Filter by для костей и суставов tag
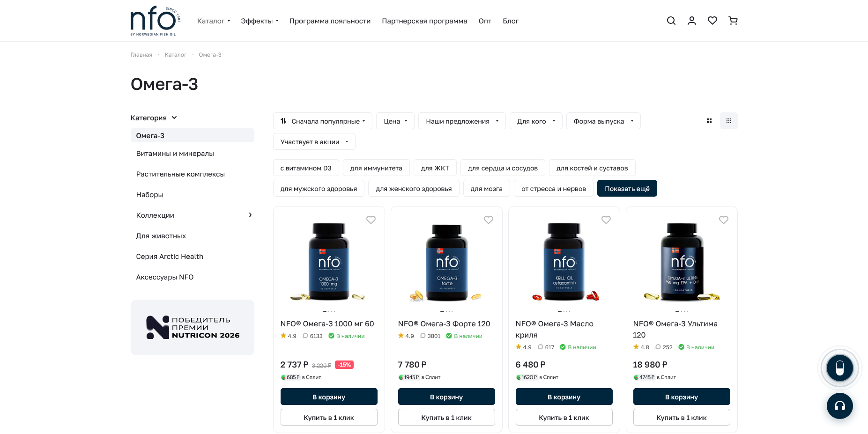The image size is (868, 434). [592, 168]
